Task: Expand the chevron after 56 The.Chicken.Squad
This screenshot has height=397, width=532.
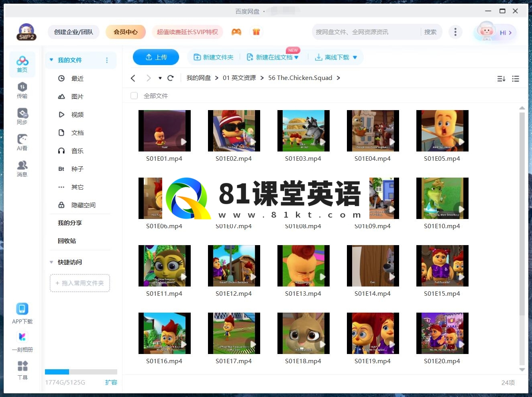Action: coord(338,78)
